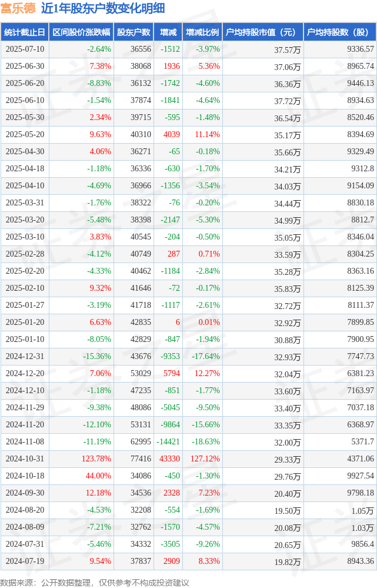
Task: Click the 户均持股数（股） header
Action: [x=340, y=32]
